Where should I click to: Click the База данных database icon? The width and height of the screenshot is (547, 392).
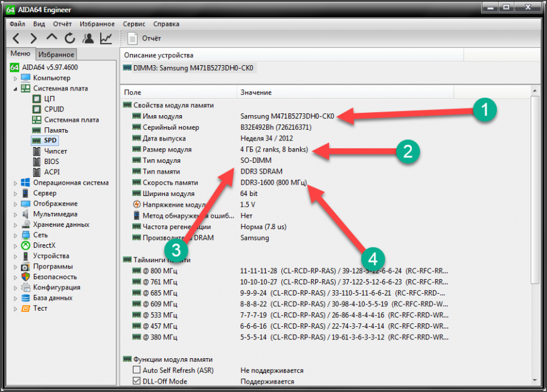(25, 298)
